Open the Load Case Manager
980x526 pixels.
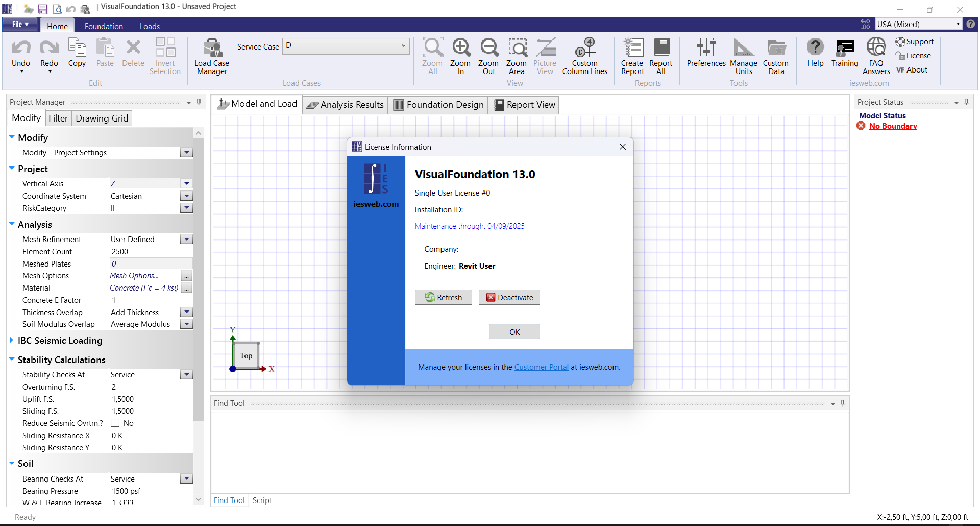point(212,56)
